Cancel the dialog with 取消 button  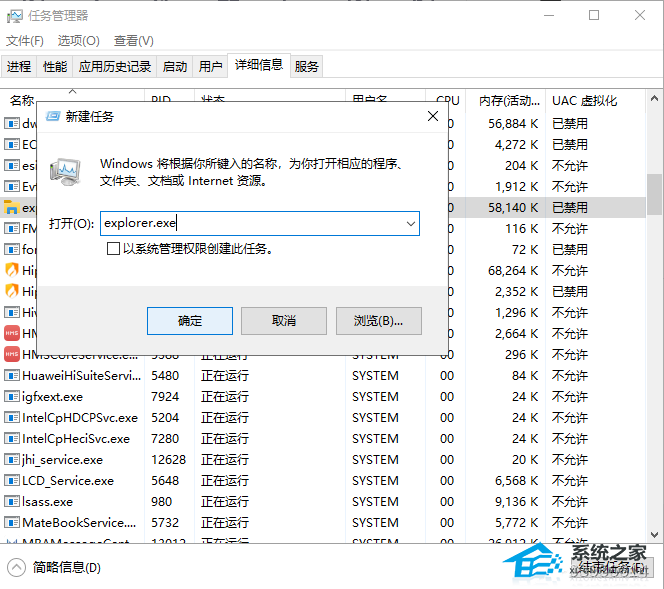[284, 321]
